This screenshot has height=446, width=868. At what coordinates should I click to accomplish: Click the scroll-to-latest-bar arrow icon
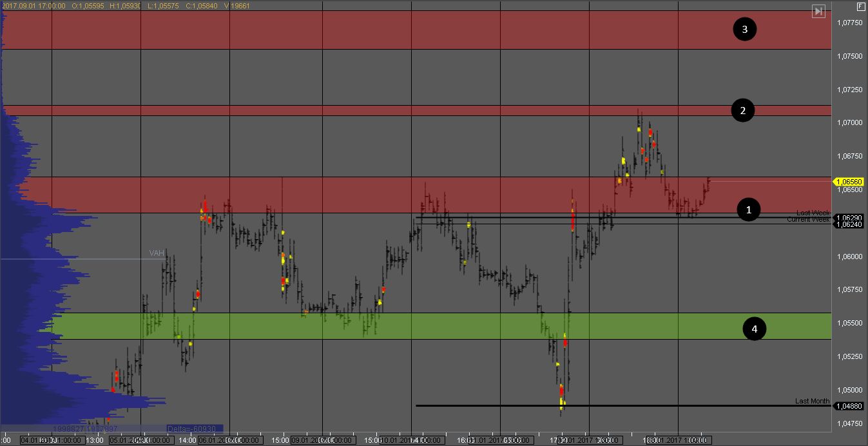[818, 11]
